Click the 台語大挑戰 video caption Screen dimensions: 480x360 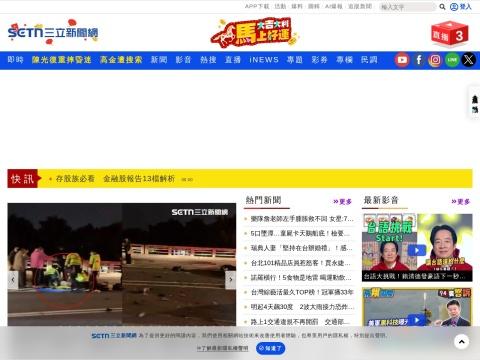click(414, 276)
